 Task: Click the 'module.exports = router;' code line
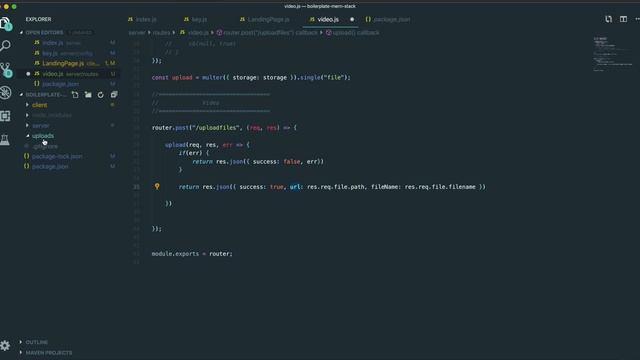coord(192,254)
